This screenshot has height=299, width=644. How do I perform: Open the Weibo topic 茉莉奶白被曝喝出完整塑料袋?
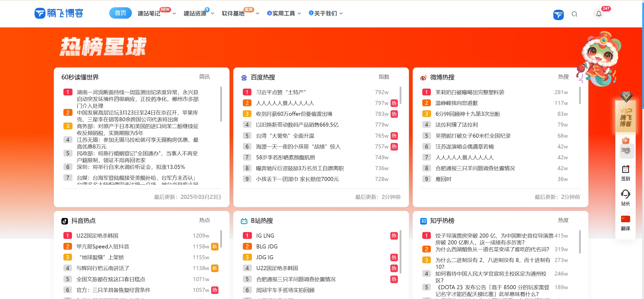click(470, 92)
